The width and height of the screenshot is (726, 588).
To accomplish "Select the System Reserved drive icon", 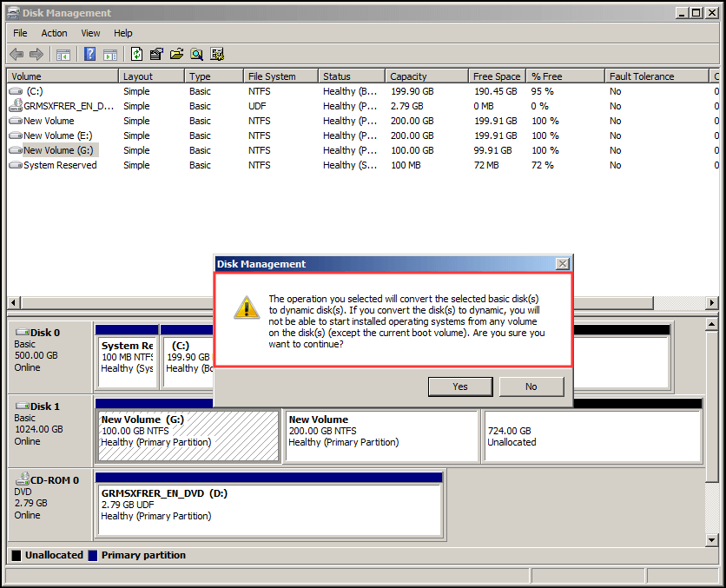I will pos(16,165).
